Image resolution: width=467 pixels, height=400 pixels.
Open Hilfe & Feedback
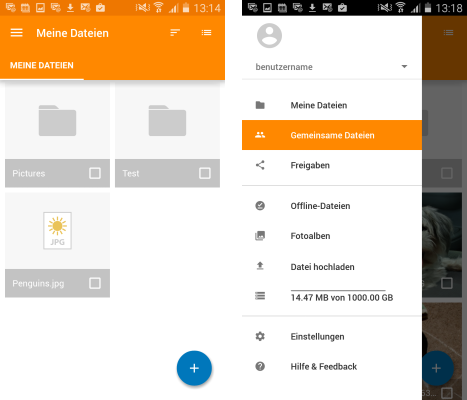coord(332,367)
